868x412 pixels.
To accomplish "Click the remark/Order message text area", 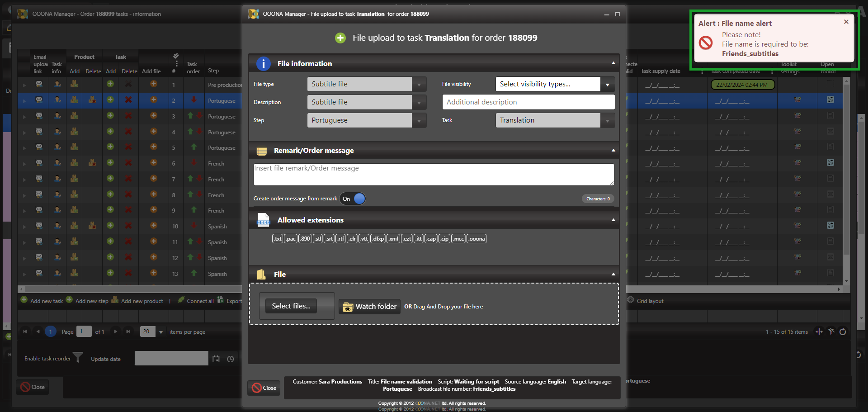I will pos(434,175).
